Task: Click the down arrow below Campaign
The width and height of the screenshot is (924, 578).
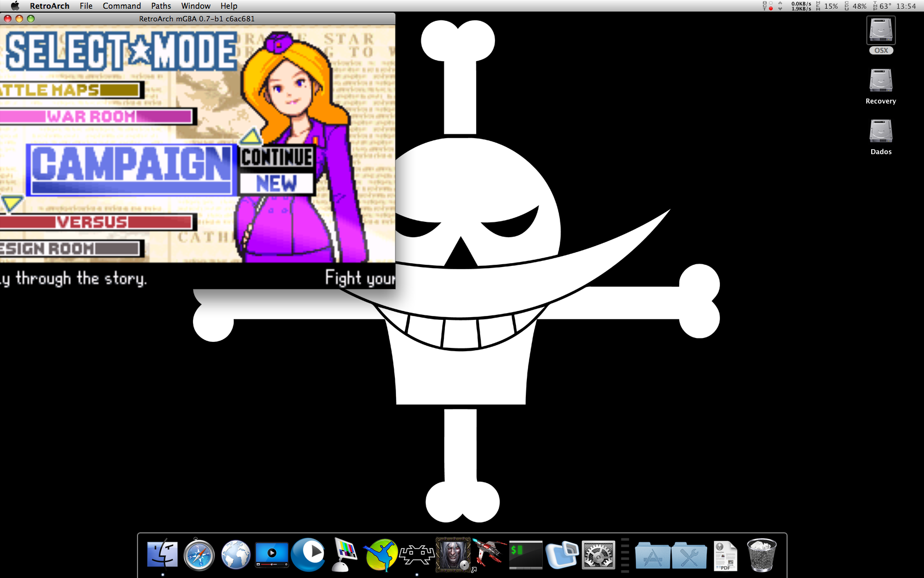Action: coord(11,204)
